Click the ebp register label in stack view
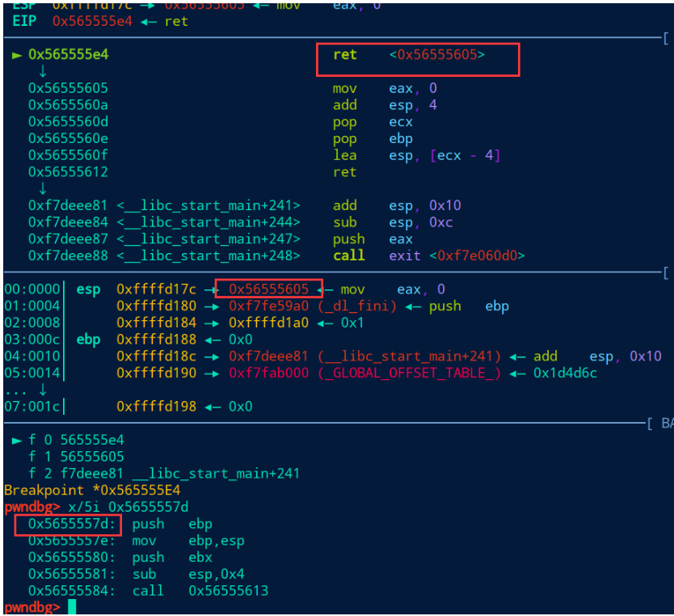 click(88, 340)
